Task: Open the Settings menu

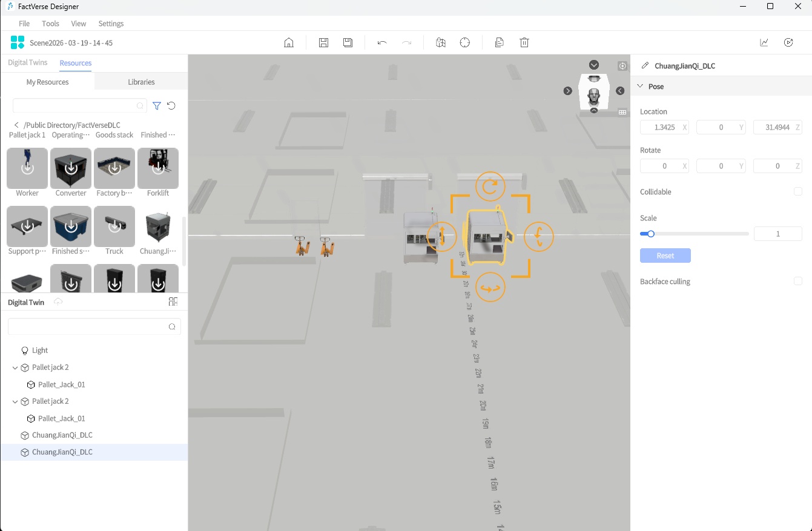Action: (x=111, y=24)
